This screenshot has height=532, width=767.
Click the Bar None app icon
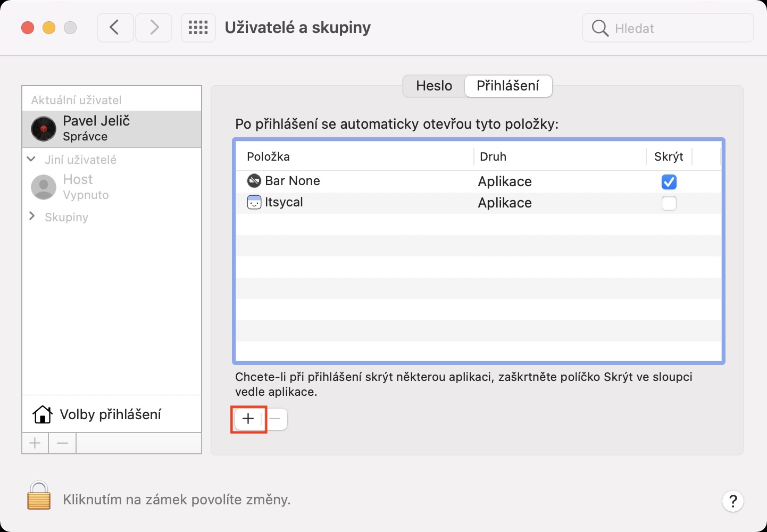click(254, 181)
